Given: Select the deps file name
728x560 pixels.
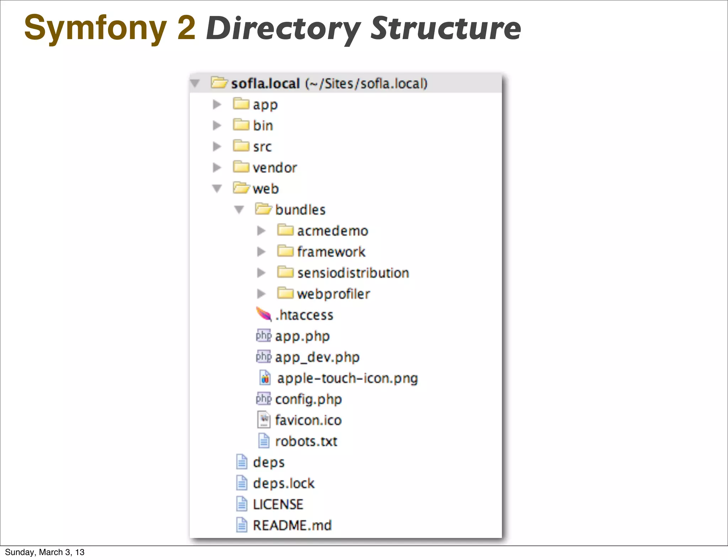Looking at the screenshot, I should coord(269,463).
